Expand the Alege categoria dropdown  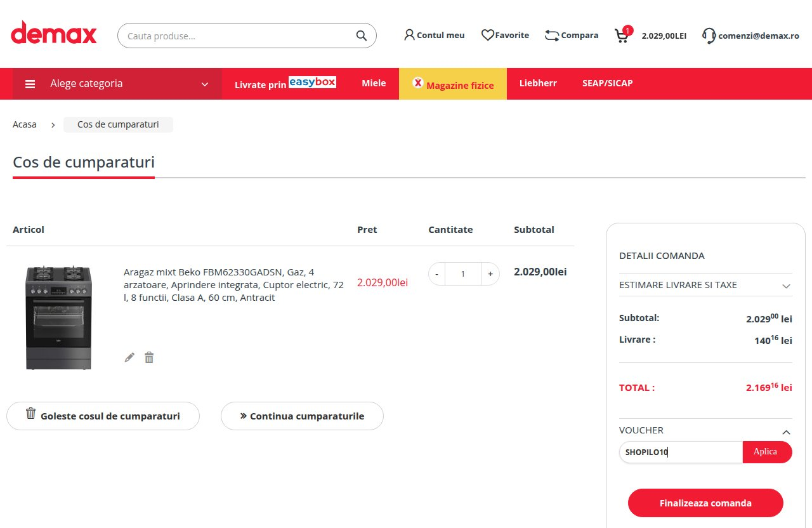point(117,84)
